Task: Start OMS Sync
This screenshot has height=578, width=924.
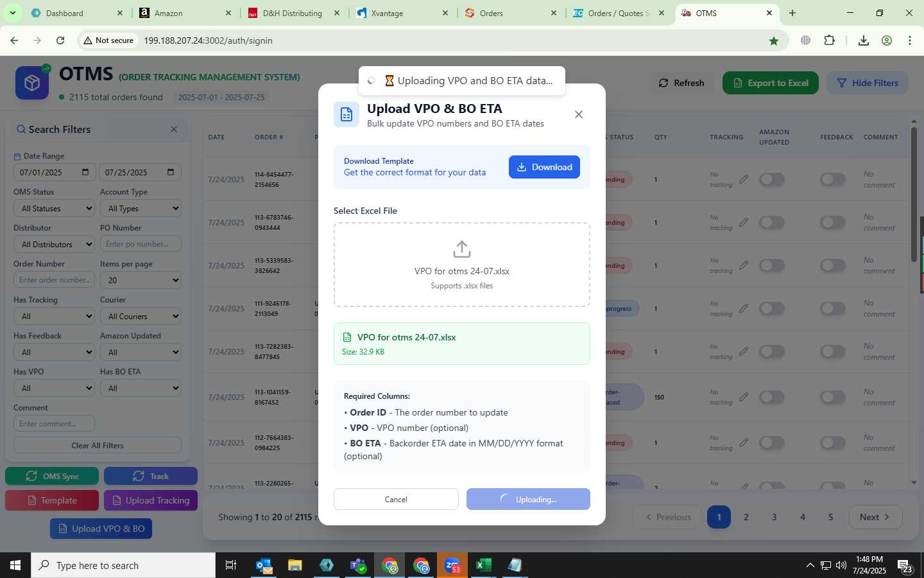Action: coord(52,476)
